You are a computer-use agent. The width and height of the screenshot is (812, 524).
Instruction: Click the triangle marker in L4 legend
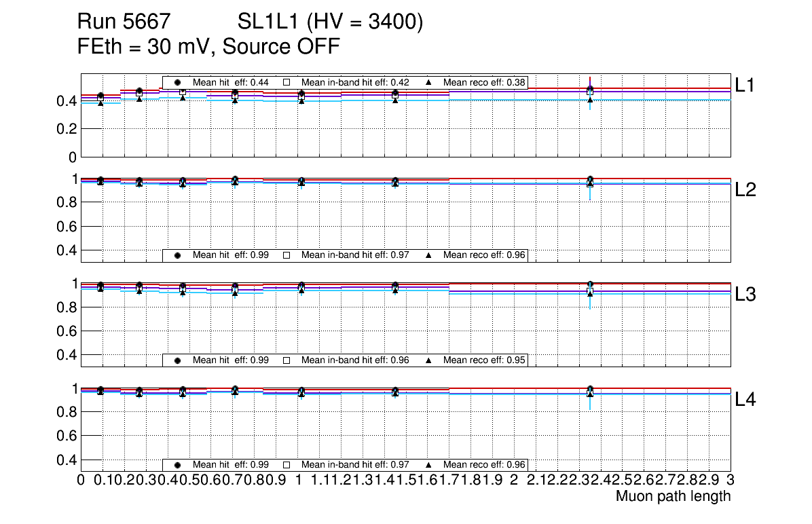pos(428,465)
